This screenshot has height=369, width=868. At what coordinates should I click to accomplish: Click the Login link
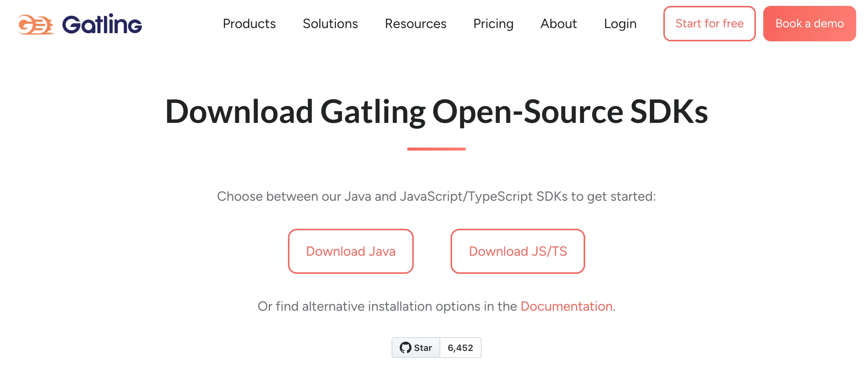[620, 24]
